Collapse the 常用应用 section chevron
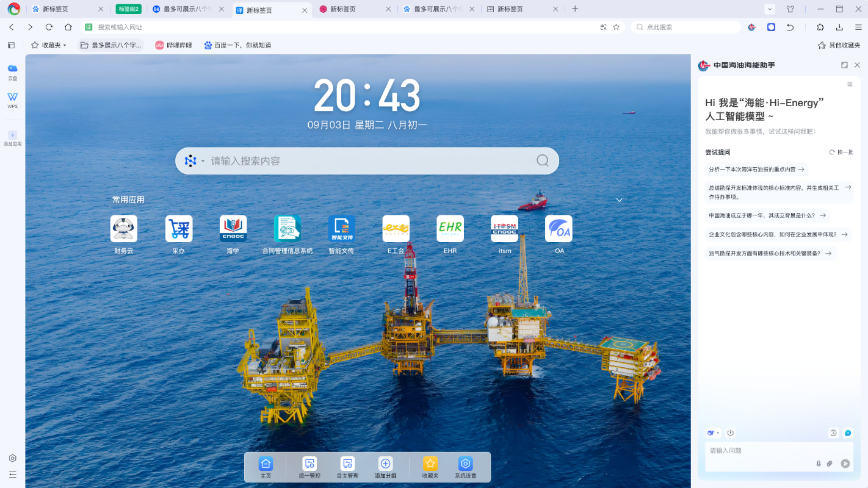The height and width of the screenshot is (488, 868). 619,200
